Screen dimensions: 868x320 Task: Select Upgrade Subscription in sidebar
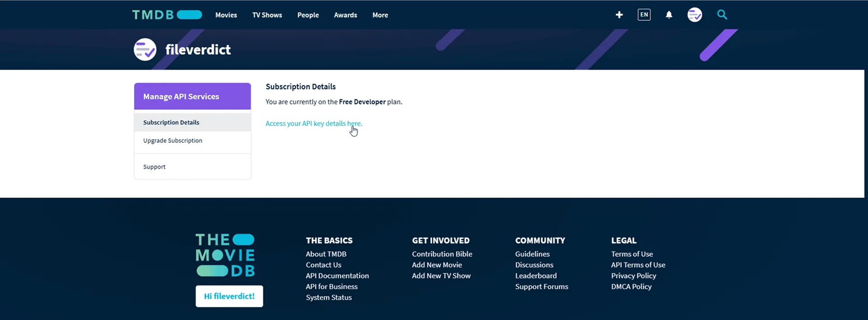coord(193,141)
